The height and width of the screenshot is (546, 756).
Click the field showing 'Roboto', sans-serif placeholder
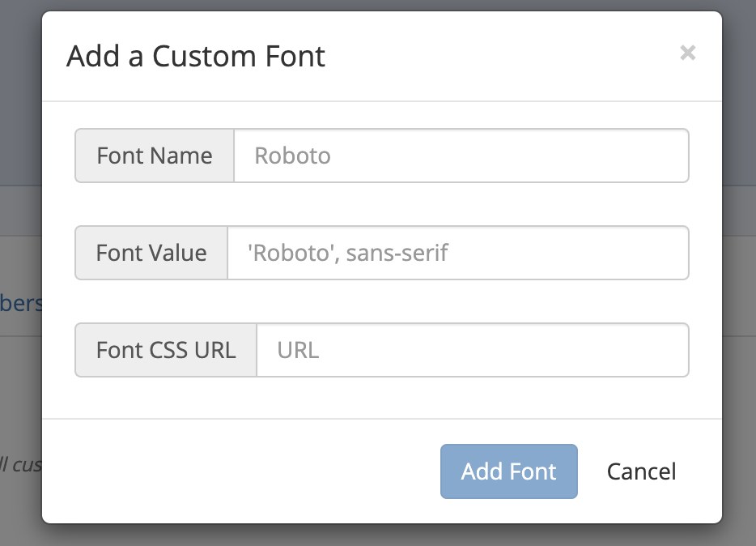coord(457,253)
